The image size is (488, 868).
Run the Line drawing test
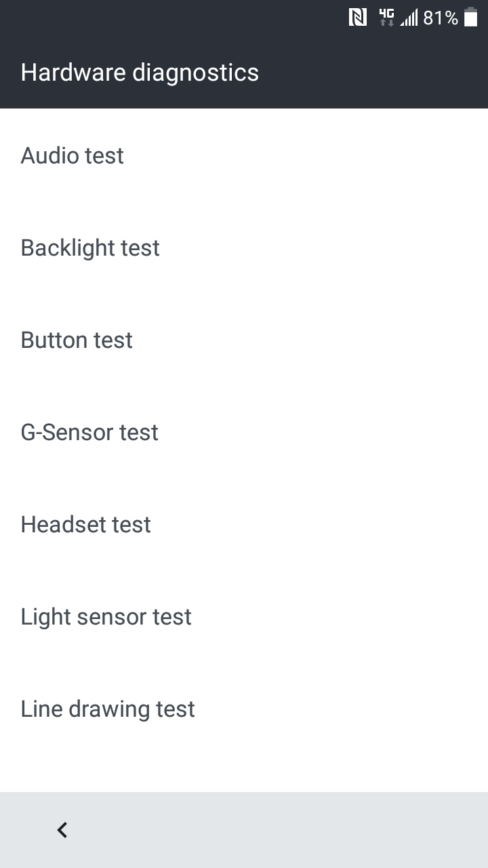[244, 709]
